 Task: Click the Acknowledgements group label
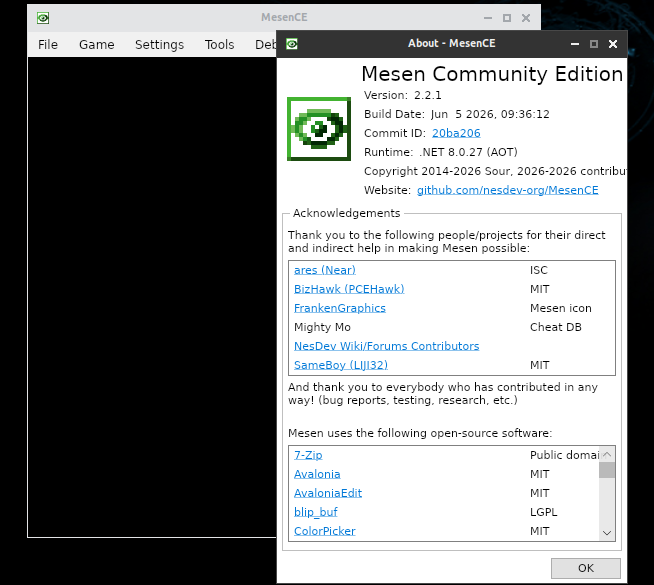coord(346,213)
